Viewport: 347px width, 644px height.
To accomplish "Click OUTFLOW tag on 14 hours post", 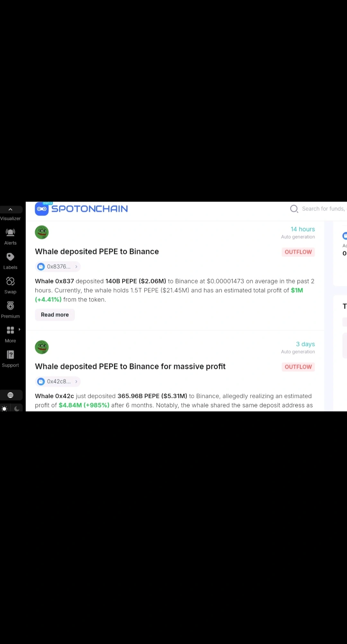I will click(x=298, y=252).
